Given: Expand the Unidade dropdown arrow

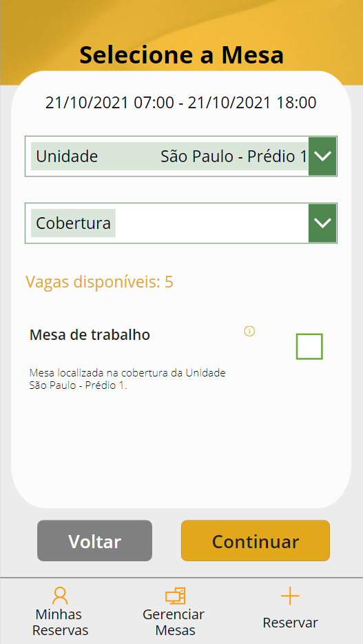Looking at the screenshot, I should [322, 157].
